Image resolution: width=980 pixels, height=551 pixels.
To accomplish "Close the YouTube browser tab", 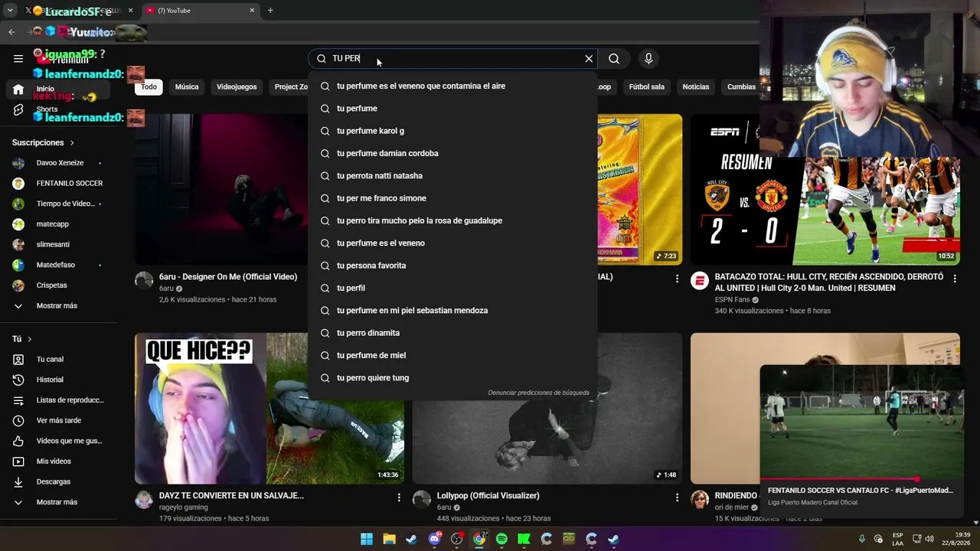I will tap(252, 11).
